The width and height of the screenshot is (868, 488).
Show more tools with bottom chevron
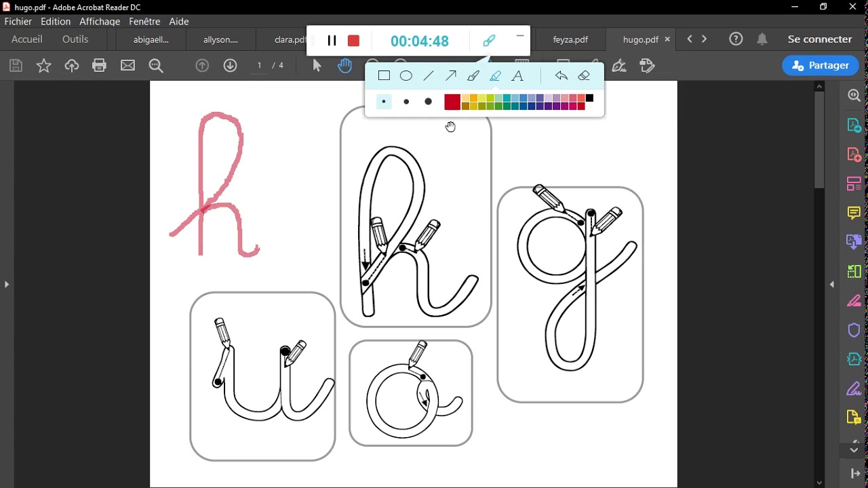(854, 450)
